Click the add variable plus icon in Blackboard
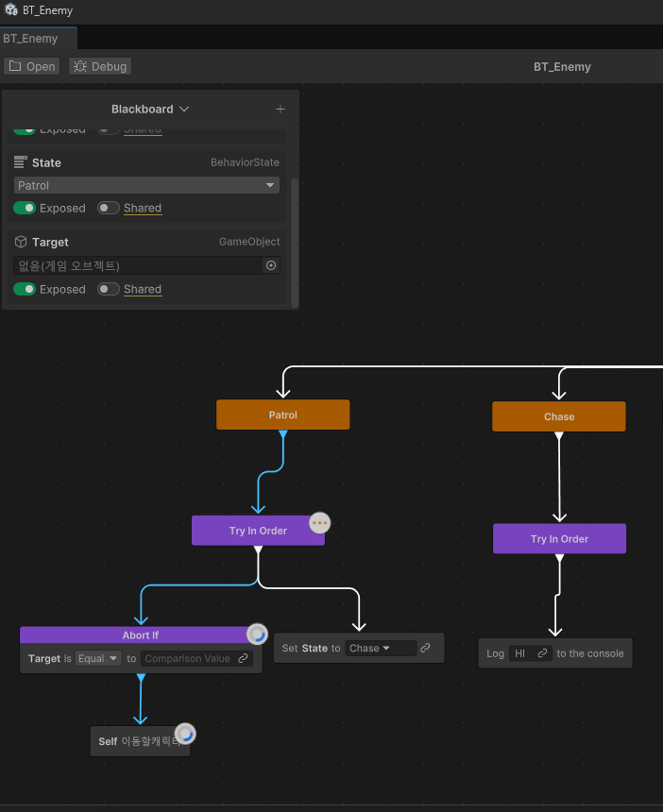The width and height of the screenshot is (663, 812). 280,110
